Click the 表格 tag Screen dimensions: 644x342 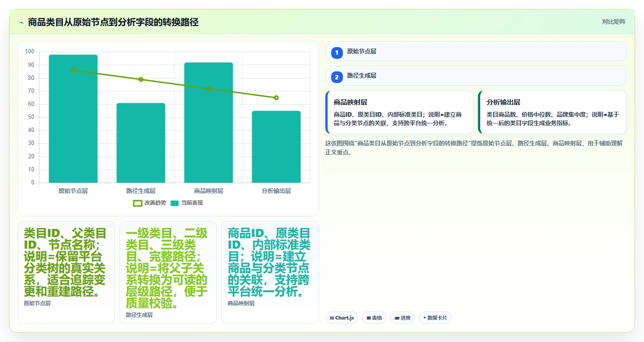[374, 318]
